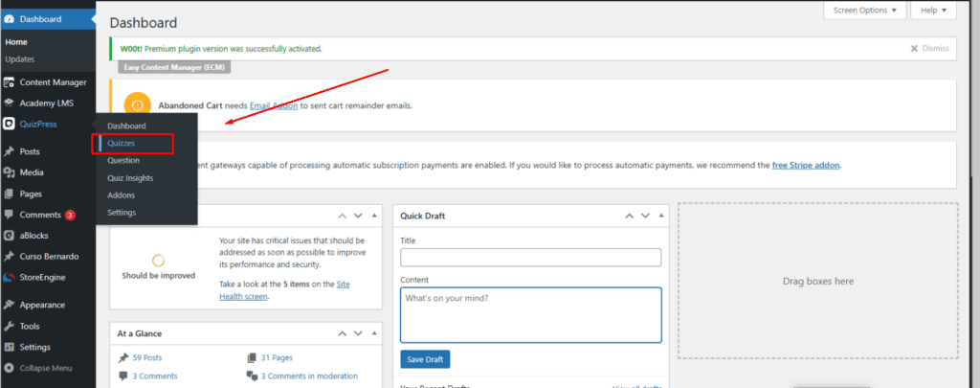Click the Content Manager sidebar icon
The width and height of the screenshot is (980, 388).
(x=9, y=82)
